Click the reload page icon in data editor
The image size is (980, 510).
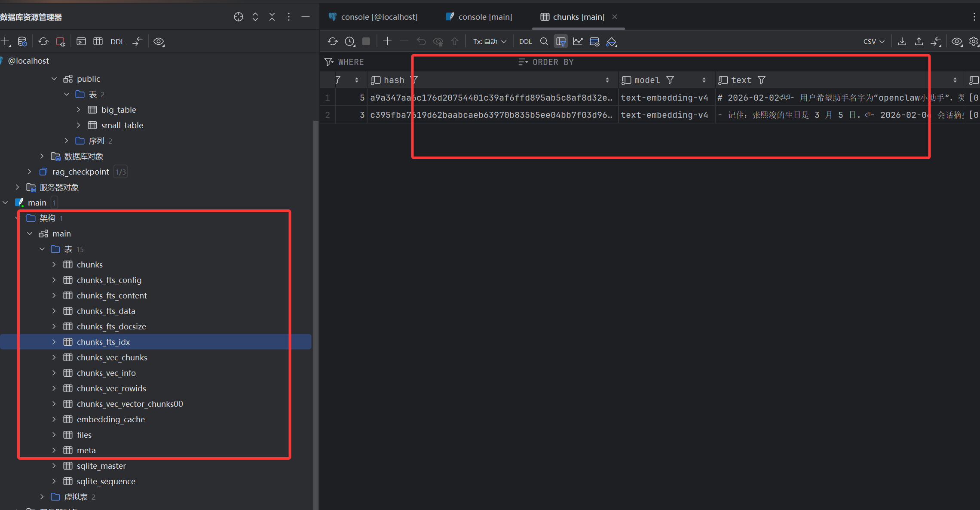332,42
